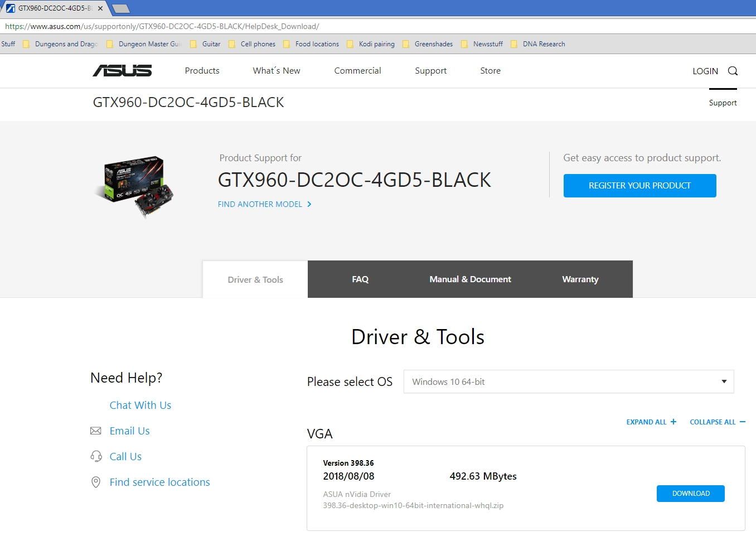Click Find Another Model link
The width and height of the screenshot is (756, 541).
pyautogui.click(x=260, y=204)
